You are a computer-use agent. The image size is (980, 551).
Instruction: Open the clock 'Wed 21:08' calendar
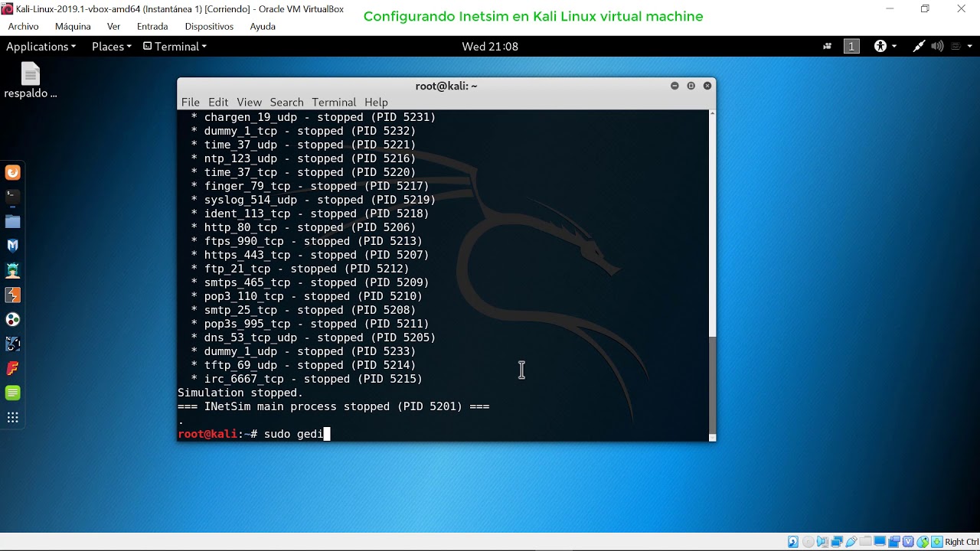[x=490, y=47]
